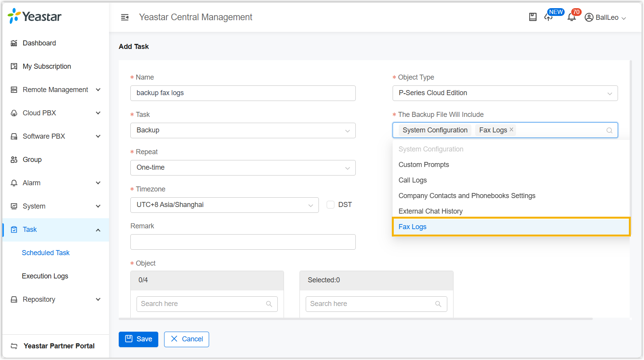Click the Remark input field
The width and height of the screenshot is (644, 360).
coord(243,242)
